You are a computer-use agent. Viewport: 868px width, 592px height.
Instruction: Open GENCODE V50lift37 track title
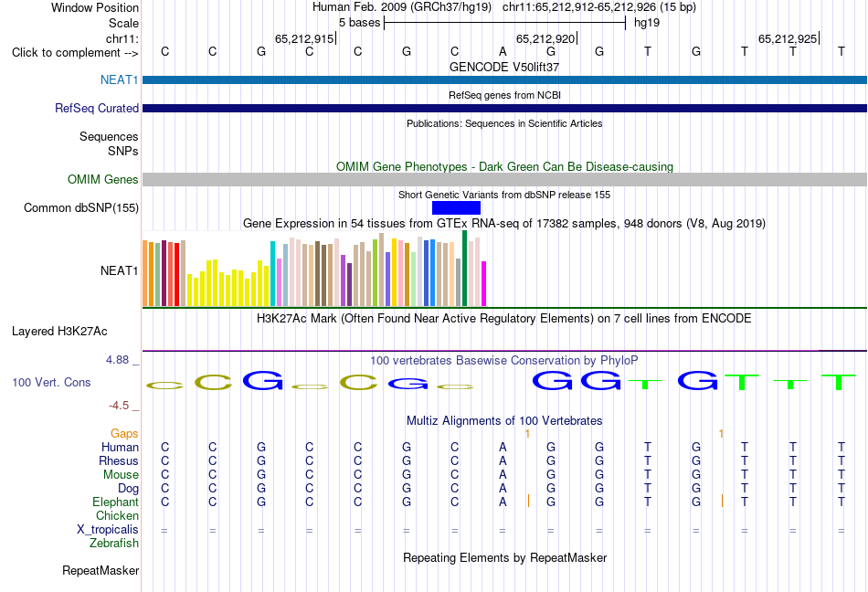(x=504, y=67)
